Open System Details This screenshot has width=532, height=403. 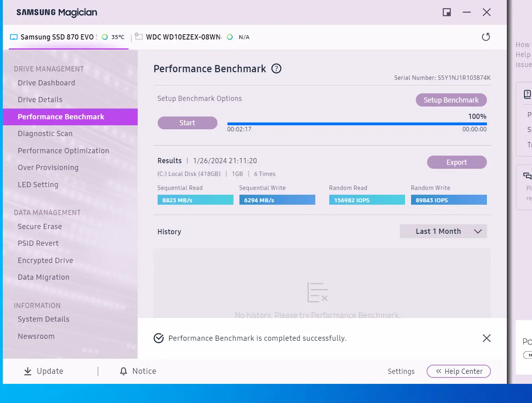(x=44, y=319)
